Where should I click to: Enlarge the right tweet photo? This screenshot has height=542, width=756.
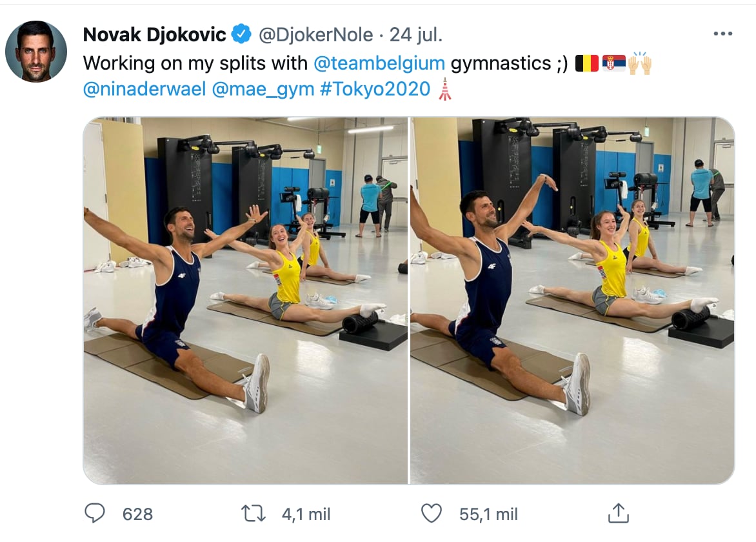coord(572,300)
